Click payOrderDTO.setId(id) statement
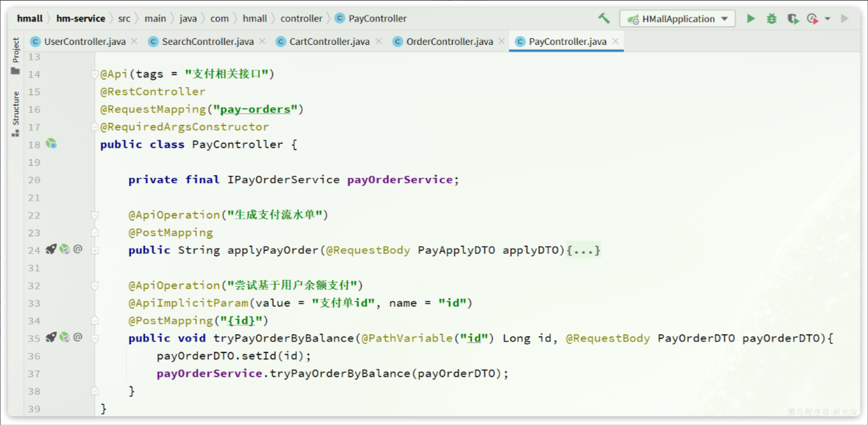The image size is (868, 425). pyautogui.click(x=234, y=356)
